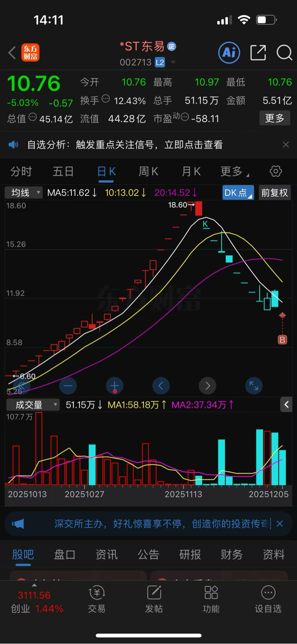Change the 前复权 adjustment mode

(275, 192)
